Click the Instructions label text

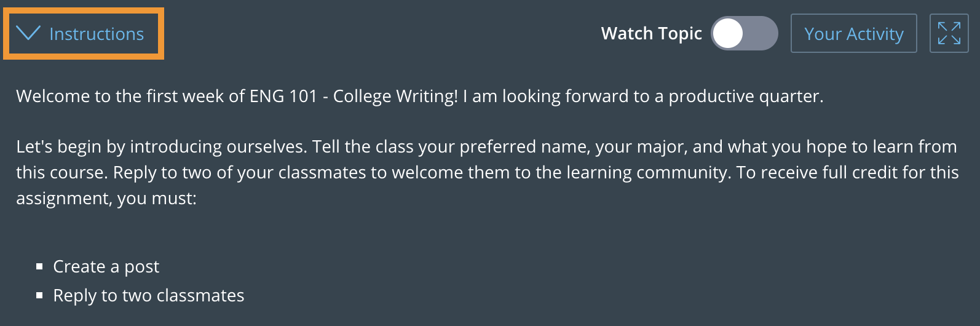(97, 34)
